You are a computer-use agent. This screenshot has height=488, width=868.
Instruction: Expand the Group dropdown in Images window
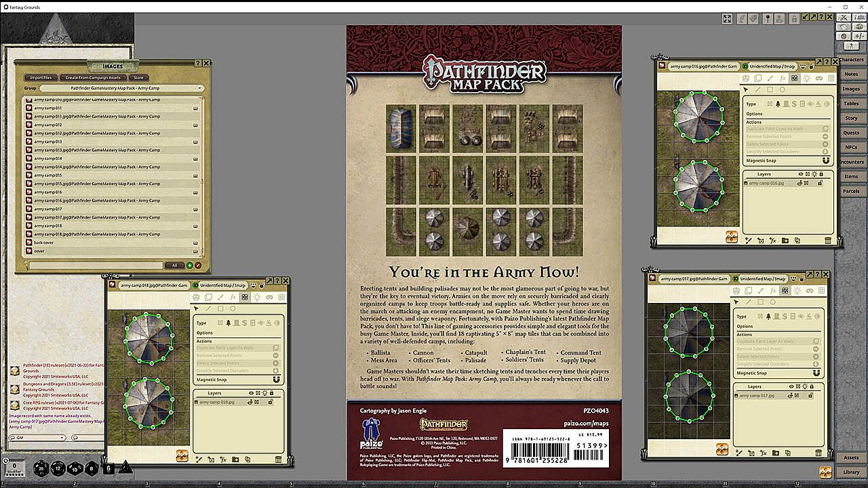(121, 88)
